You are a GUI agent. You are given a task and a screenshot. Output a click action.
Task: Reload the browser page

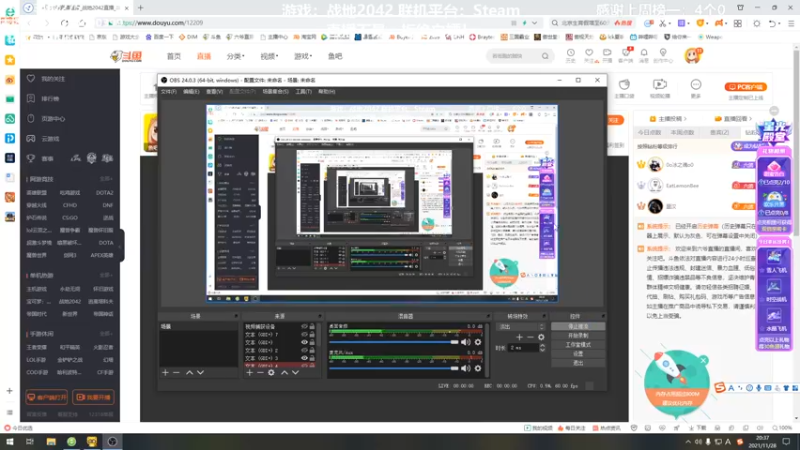[64, 23]
